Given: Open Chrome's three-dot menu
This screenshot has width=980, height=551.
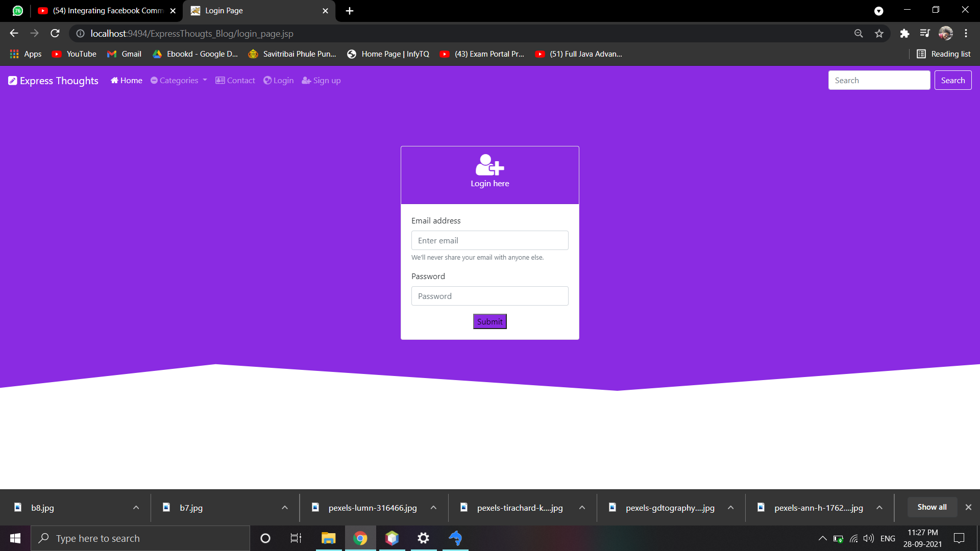Looking at the screenshot, I should coord(966,34).
